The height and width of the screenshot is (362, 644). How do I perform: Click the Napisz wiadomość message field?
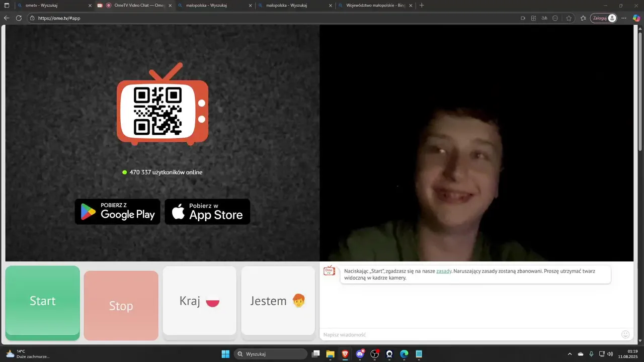470,334
